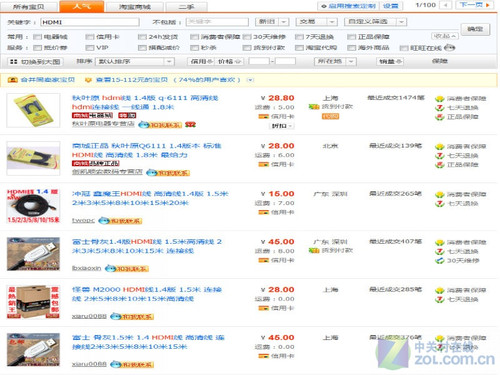
Task: Open Wangwang chat for the ¥28.80 listing
Action: click(x=160, y=125)
